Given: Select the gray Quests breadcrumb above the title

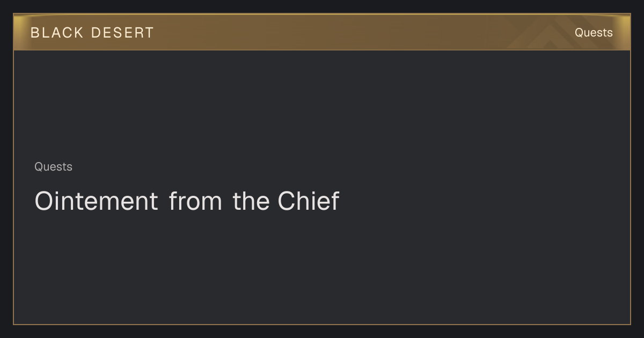Looking at the screenshot, I should [53, 167].
